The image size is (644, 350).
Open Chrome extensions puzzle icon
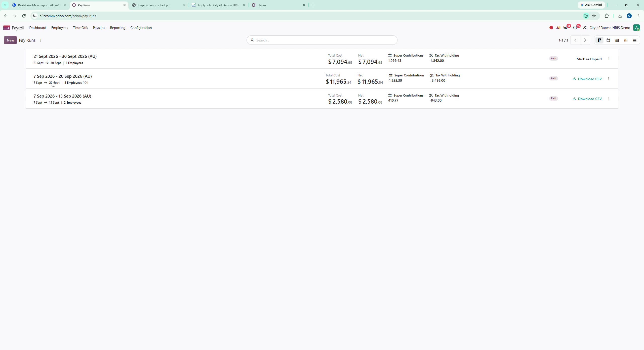coord(607,16)
